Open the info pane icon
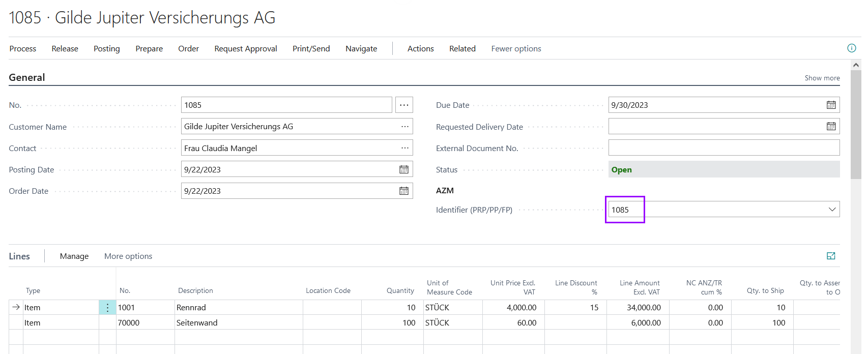Image resolution: width=868 pixels, height=354 pixels. pyautogui.click(x=851, y=48)
